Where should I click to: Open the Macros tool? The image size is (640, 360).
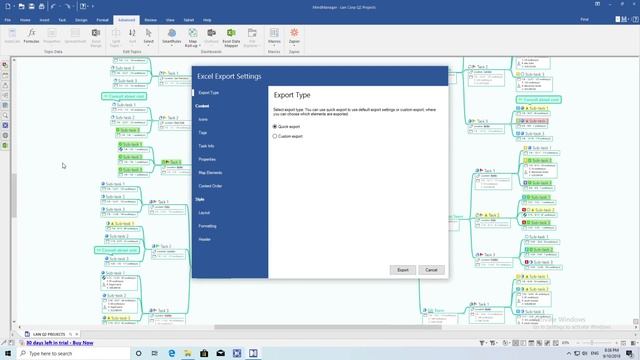tap(274, 36)
